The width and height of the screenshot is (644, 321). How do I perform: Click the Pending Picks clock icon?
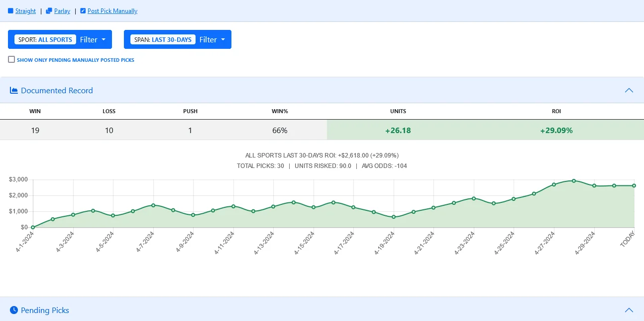(x=14, y=310)
